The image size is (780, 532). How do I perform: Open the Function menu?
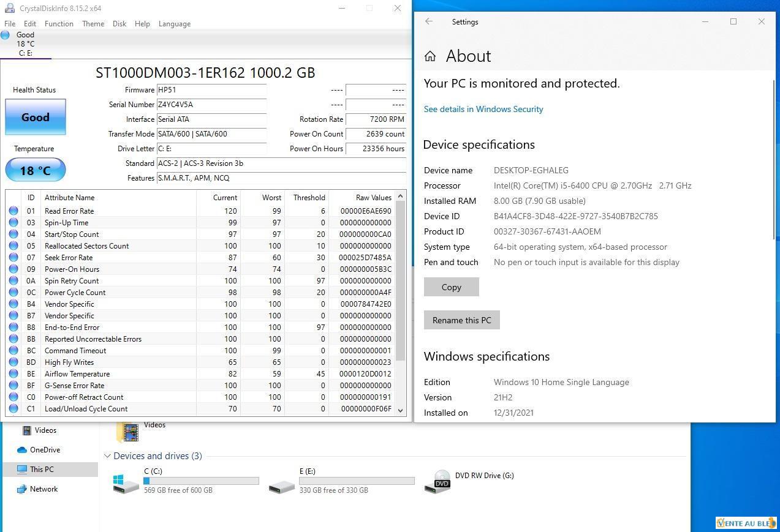click(59, 24)
